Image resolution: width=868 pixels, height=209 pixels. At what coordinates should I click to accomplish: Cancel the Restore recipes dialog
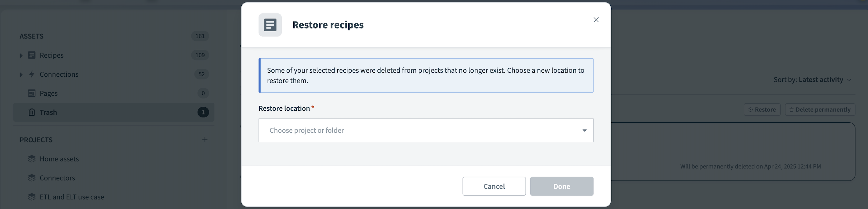point(494,186)
